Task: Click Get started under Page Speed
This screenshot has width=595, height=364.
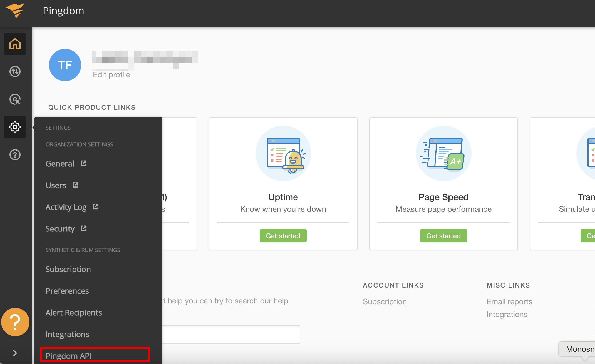Action: point(443,236)
